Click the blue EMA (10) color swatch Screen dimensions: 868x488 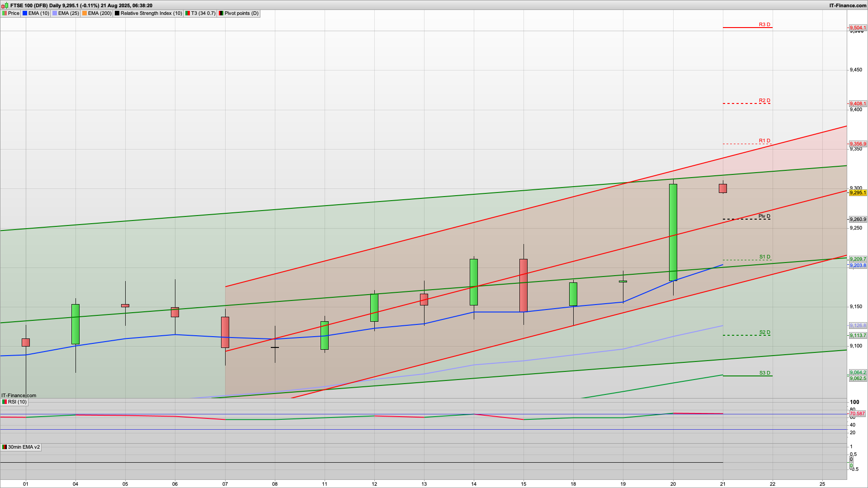click(x=25, y=14)
